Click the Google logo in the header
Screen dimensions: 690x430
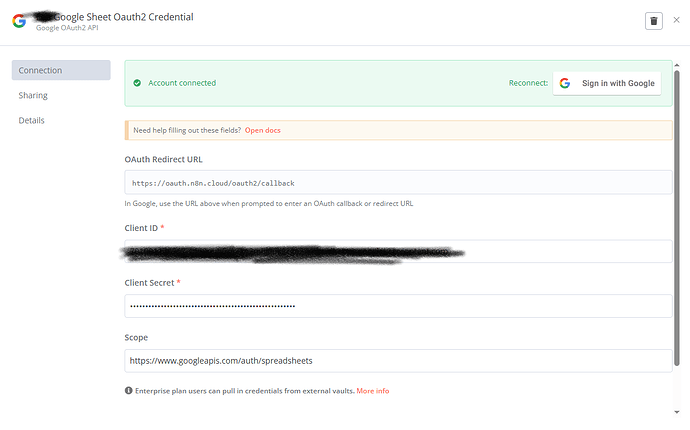click(x=19, y=21)
